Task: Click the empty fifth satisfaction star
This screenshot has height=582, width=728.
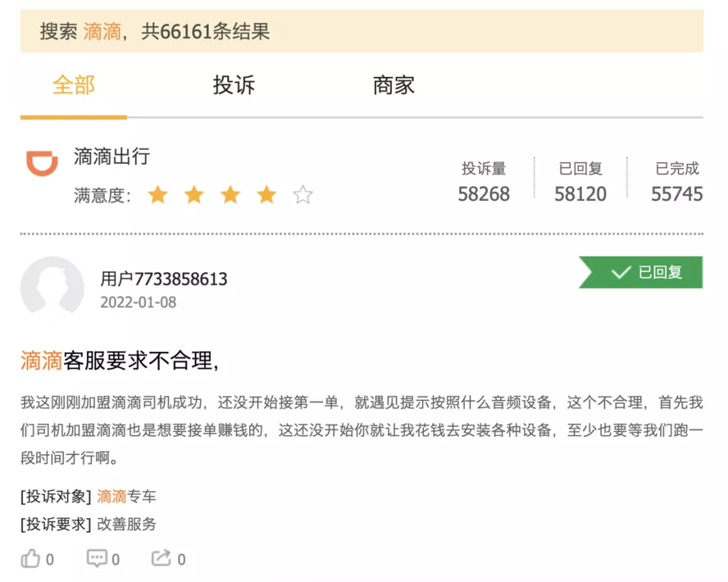Action: pos(303,196)
